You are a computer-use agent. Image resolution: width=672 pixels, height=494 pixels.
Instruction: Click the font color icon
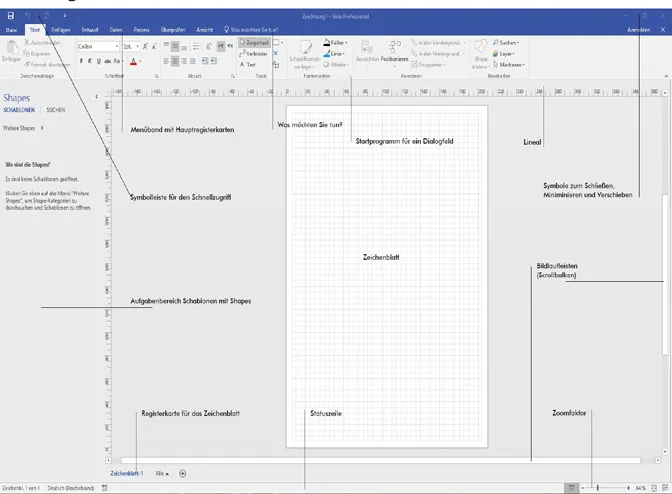[x=134, y=62]
